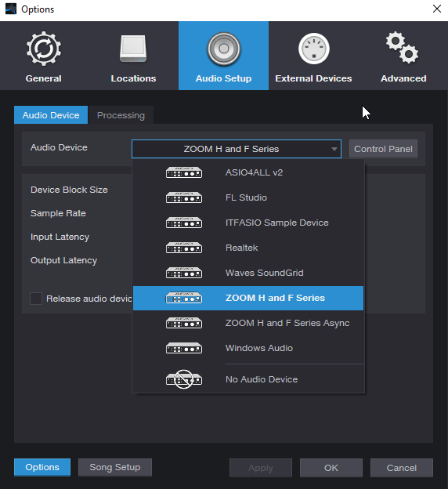Image resolution: width=448 pixels, height=489 pixels.
Task: Choose ASIO4ALL v2 from the list
Action: click(x=248, y=172)
